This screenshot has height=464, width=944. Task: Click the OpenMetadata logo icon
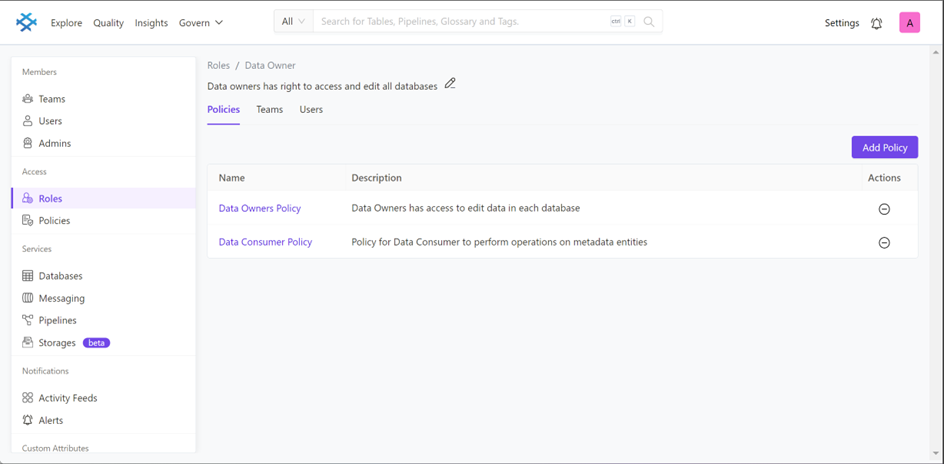[x=27, y=22]
